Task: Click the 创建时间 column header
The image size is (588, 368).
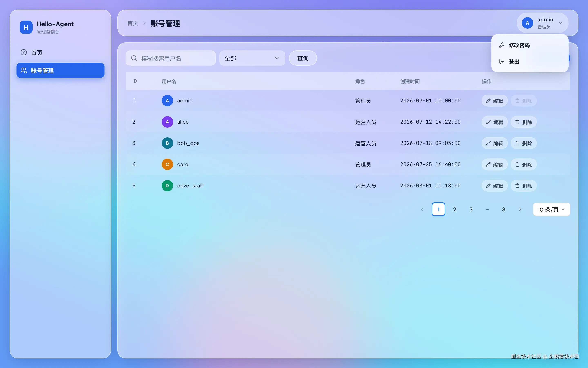Action: (410, 81)
